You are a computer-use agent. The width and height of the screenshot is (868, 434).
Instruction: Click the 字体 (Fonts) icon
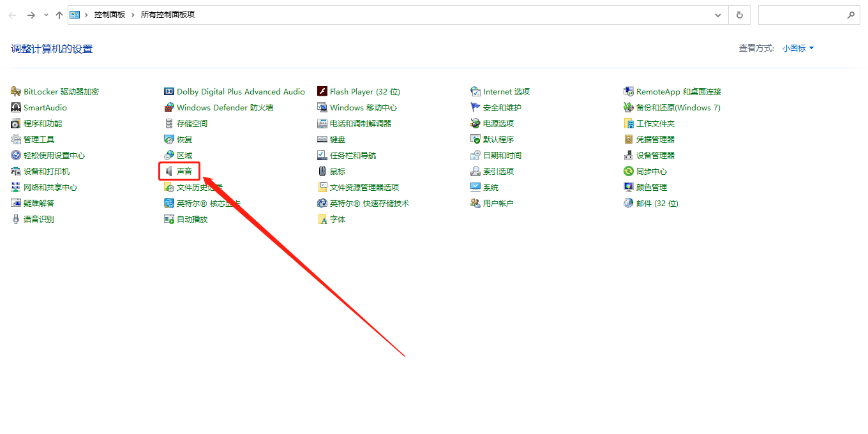[322, 220]
